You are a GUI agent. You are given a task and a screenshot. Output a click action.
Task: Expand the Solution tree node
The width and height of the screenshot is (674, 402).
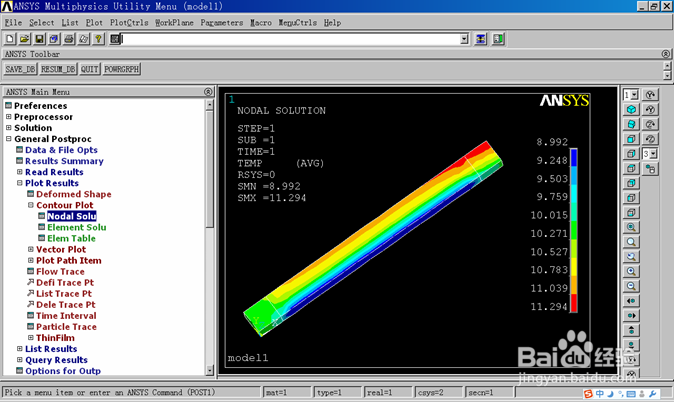(x=8, y=128)
